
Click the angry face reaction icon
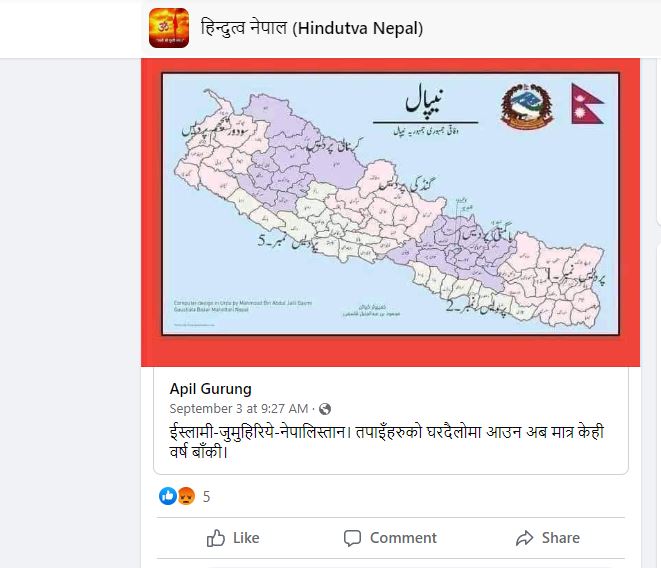[x=185, y=496]
